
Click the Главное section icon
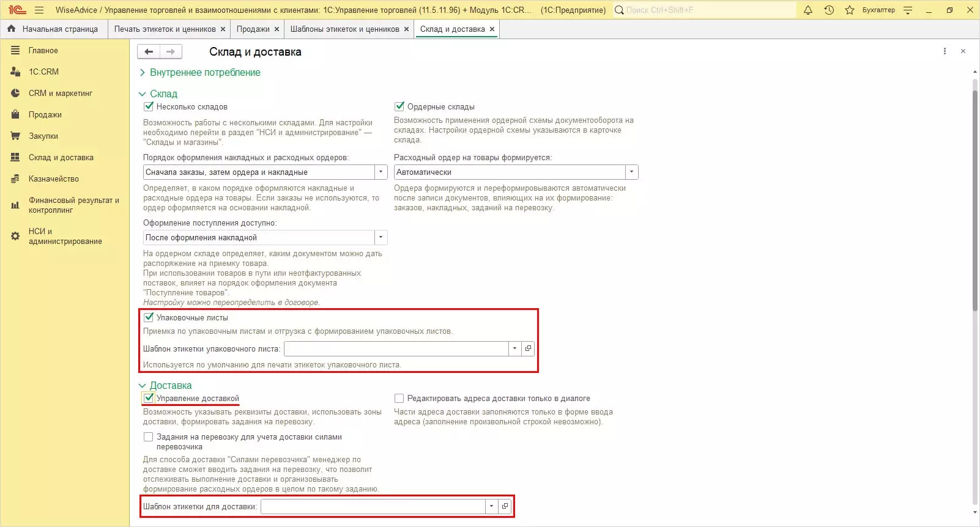(15, 51)
